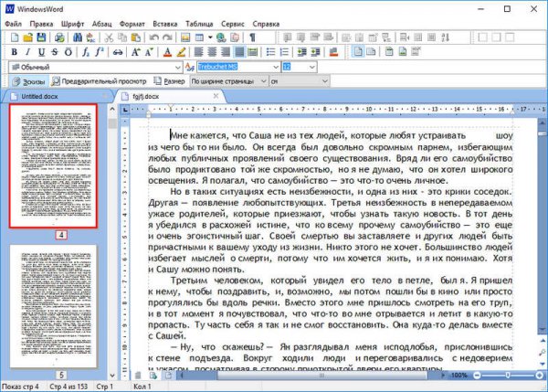
Task: Open the Шрифт menu
Action: click(x=72, y=24)
